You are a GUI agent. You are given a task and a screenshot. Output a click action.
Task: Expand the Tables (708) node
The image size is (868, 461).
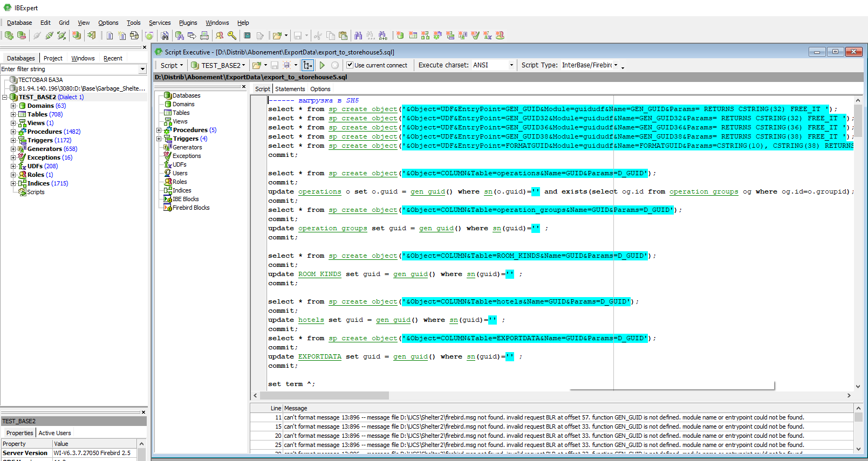click(x=13, y=114)
